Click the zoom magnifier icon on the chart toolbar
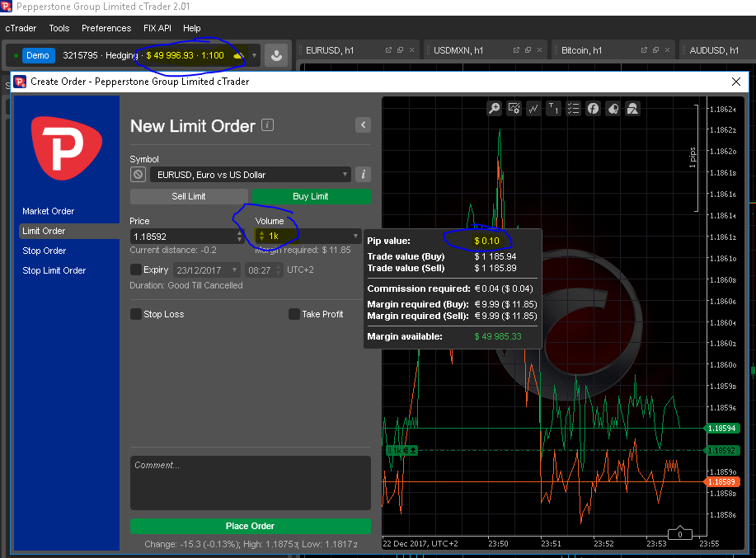The image size is (756, 558). (x=494, y=109)
